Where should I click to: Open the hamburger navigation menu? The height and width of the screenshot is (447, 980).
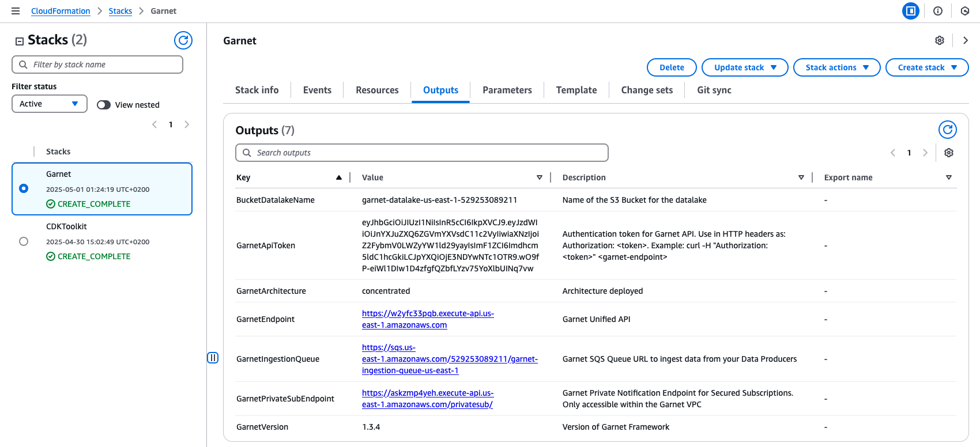[x=16, y=11]
